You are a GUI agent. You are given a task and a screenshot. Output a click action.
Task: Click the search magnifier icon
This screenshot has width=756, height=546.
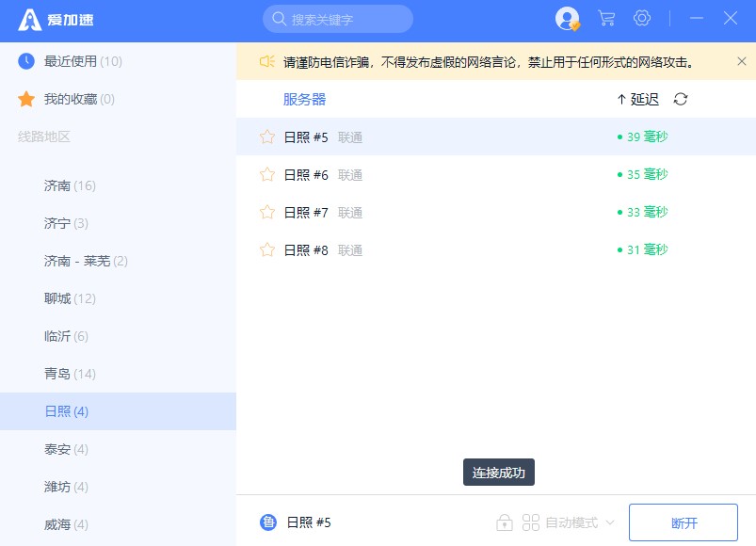280,19
